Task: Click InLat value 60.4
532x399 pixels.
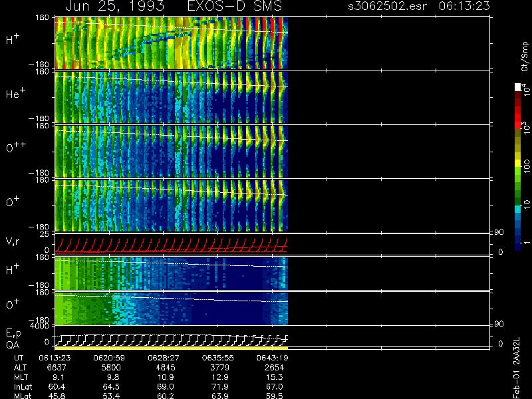Action: coord(57,386)
